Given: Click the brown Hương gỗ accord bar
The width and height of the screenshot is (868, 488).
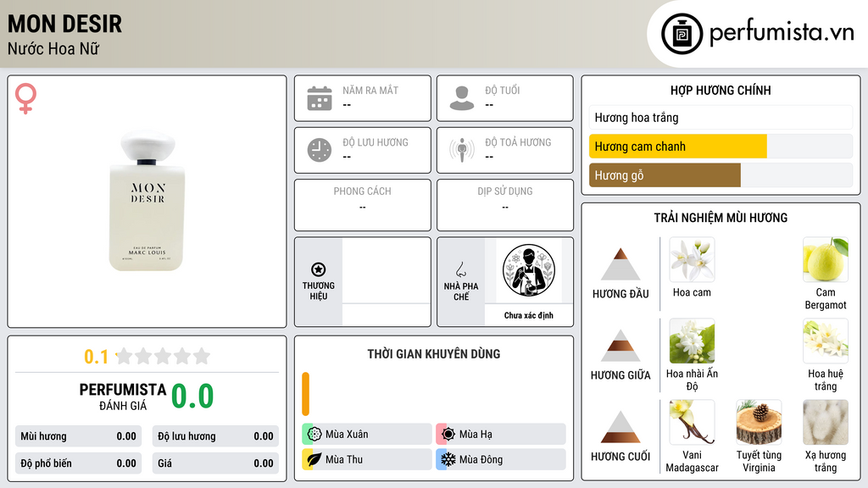Looking at the screenshot, I should (665, 175).
